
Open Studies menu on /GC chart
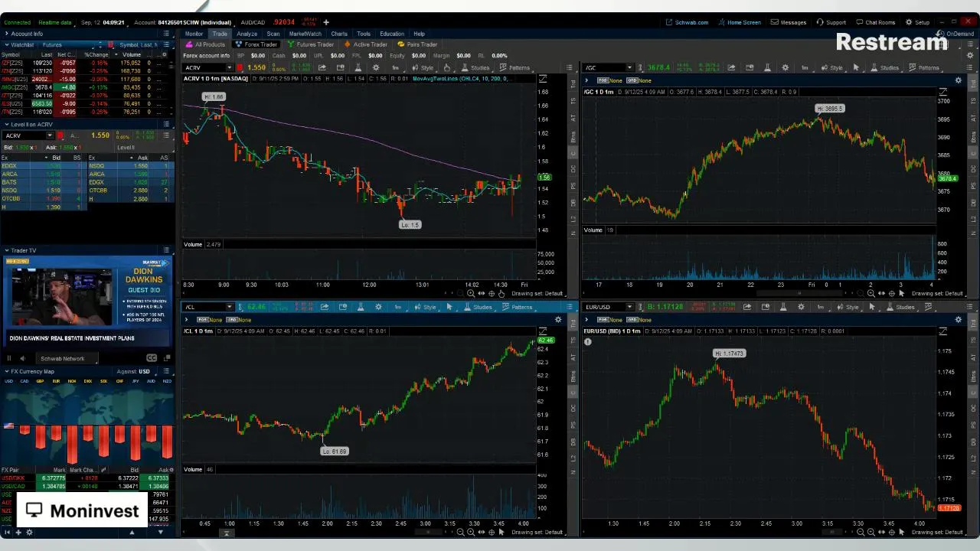(885, 67)
